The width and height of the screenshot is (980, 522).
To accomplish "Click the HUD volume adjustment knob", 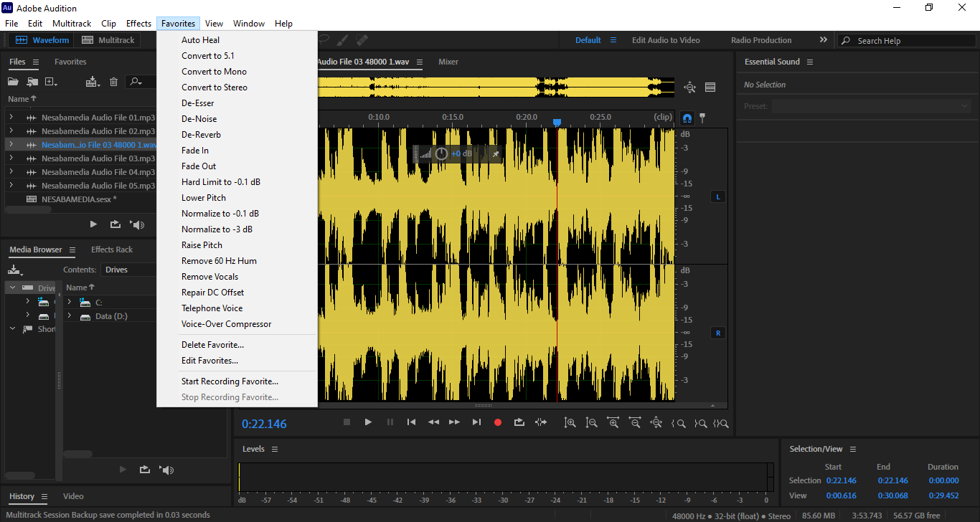I will (442, 153).
